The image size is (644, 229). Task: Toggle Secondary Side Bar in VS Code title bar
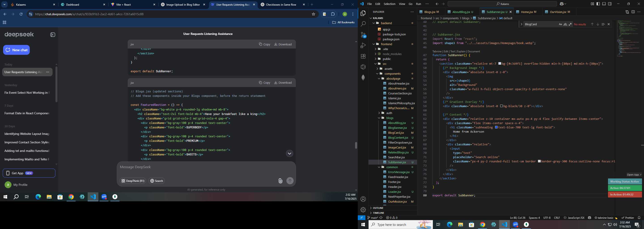610,4
